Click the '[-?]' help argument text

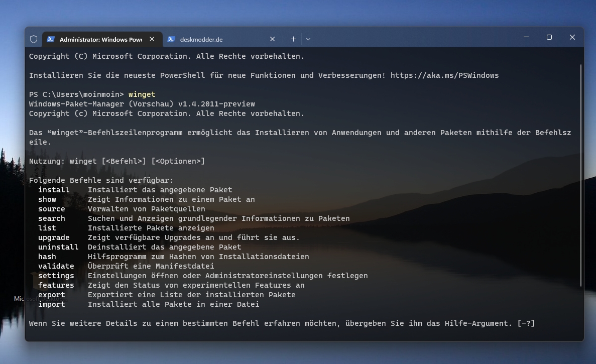pyautogui.click(x=526, y=323)
